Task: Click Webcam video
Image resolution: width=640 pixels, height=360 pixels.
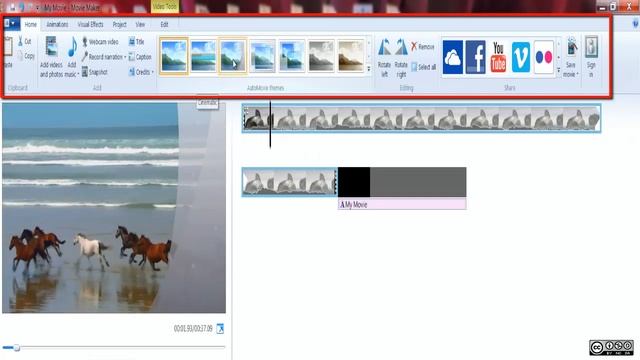Action: click(100, 42)
